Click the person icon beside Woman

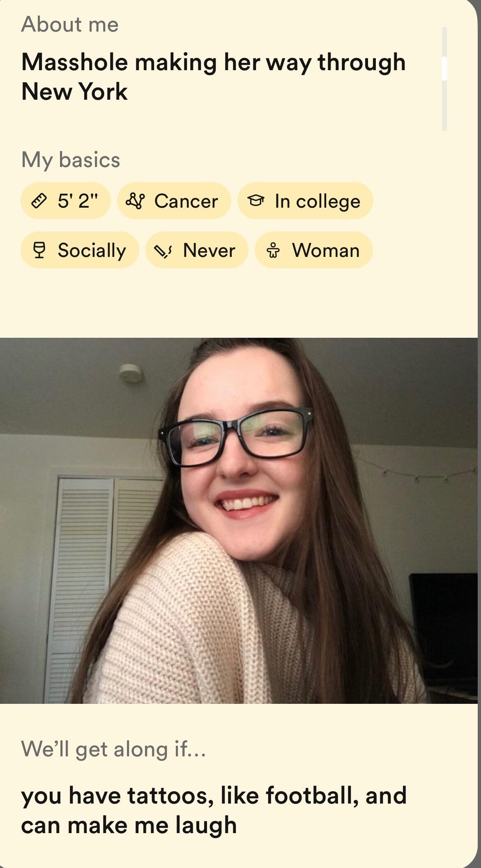pos(273,250)
